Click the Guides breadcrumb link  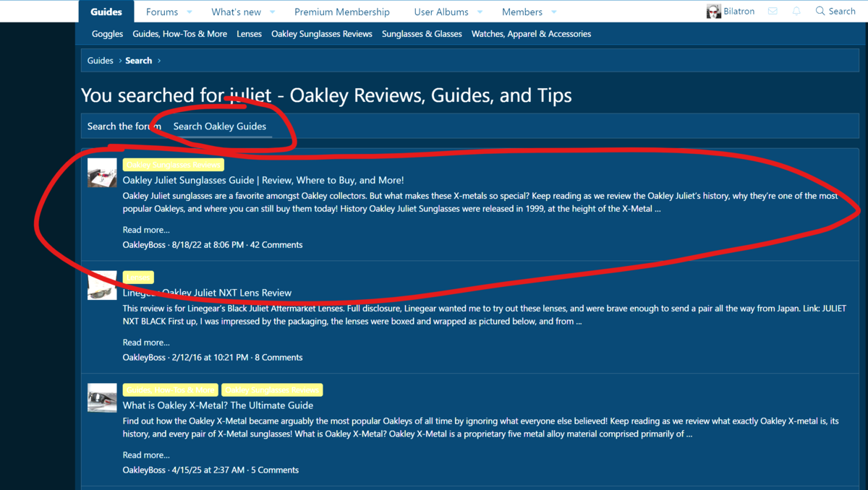click(100, 61)
